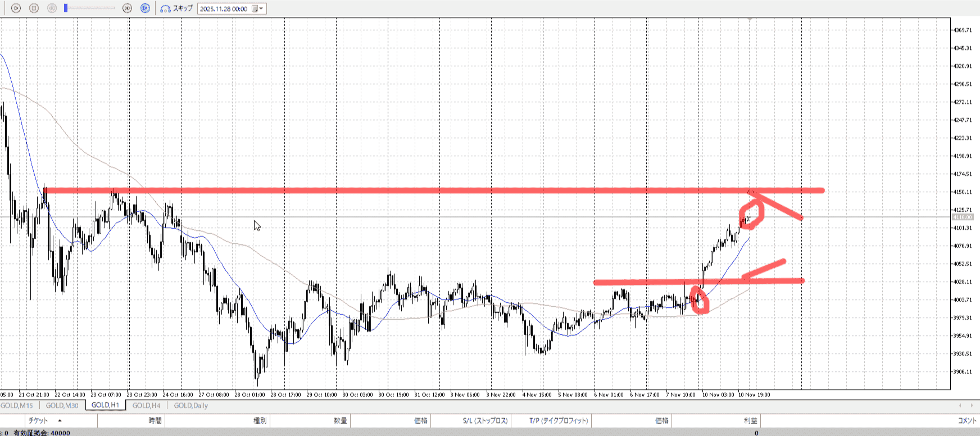Viewport: 980px width, 436px height.
Task: Sort orders by チケット column header
Action: pos(38,420)
